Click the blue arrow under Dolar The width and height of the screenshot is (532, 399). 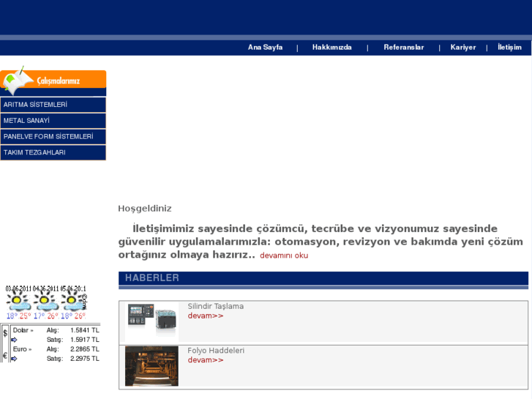[14, 340]
